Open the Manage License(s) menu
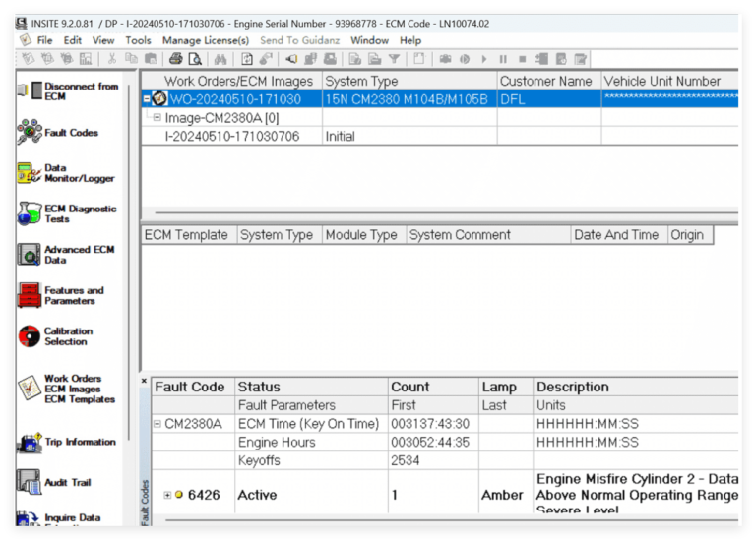 tap(206, 40)
